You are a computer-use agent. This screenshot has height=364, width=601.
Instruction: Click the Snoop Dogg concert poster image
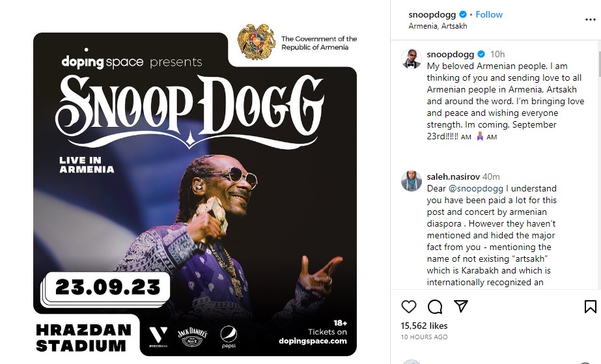pyautogui.click(x=195, y=195)
